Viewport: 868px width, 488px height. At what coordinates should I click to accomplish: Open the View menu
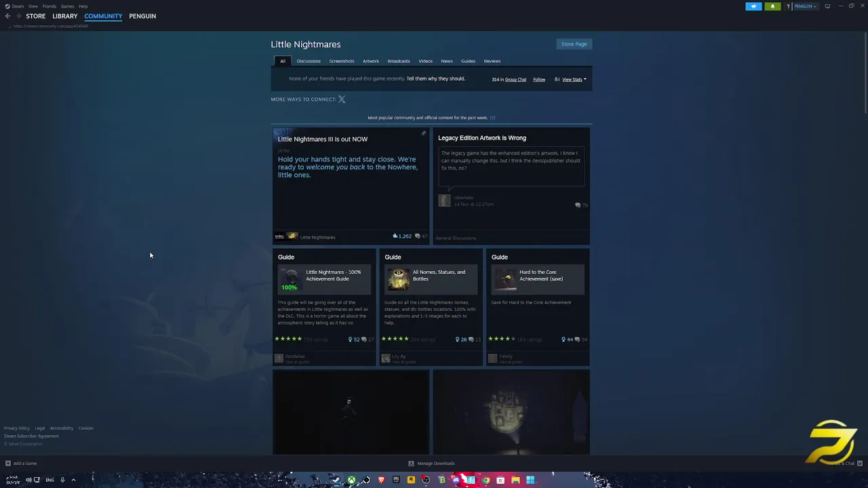pos(33,6)
